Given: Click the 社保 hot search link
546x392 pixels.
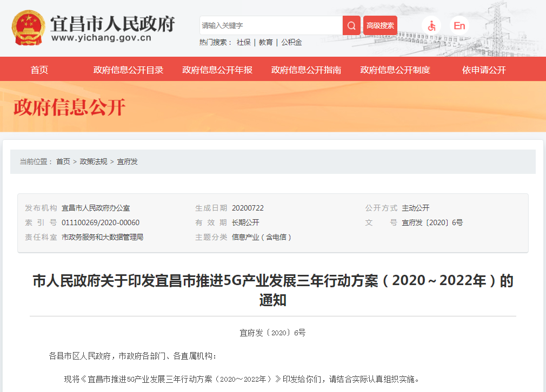Looking at the screenshot, I should 243,42.
